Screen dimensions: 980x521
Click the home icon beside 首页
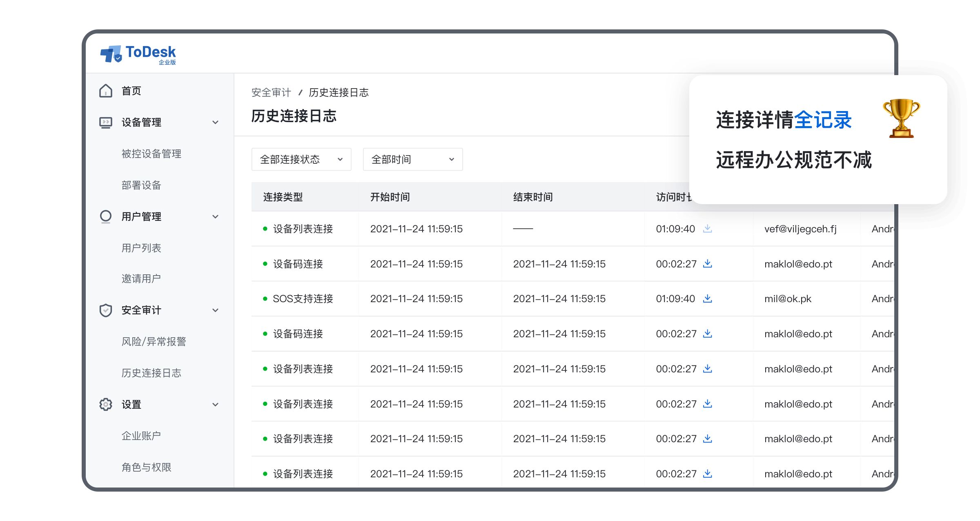[106, 91]
